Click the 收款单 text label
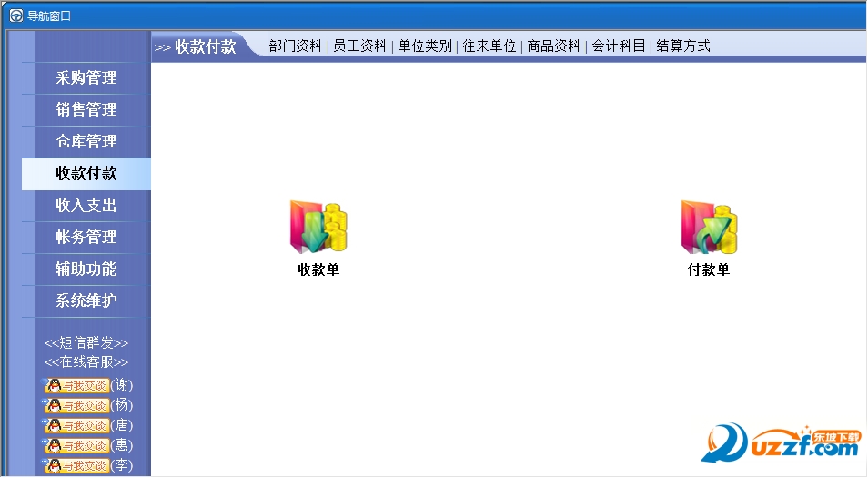The height and width of the screenshot is (478, 868). point(318,270)
